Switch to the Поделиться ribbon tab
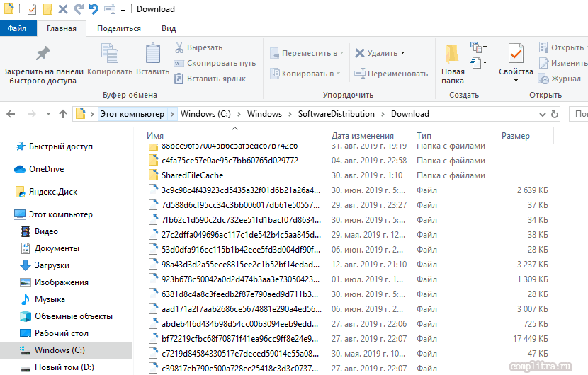This screenshot has width=588, height=375. (x=119, y=28)
